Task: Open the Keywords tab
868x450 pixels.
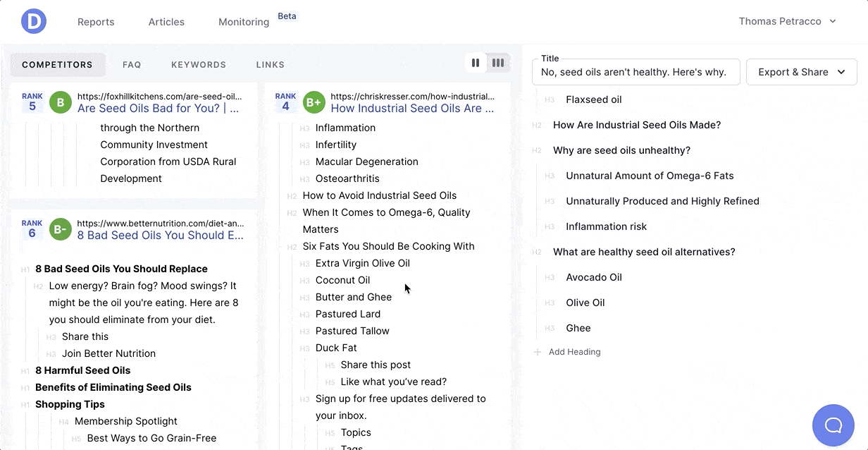Action: [x=199, y=65]
